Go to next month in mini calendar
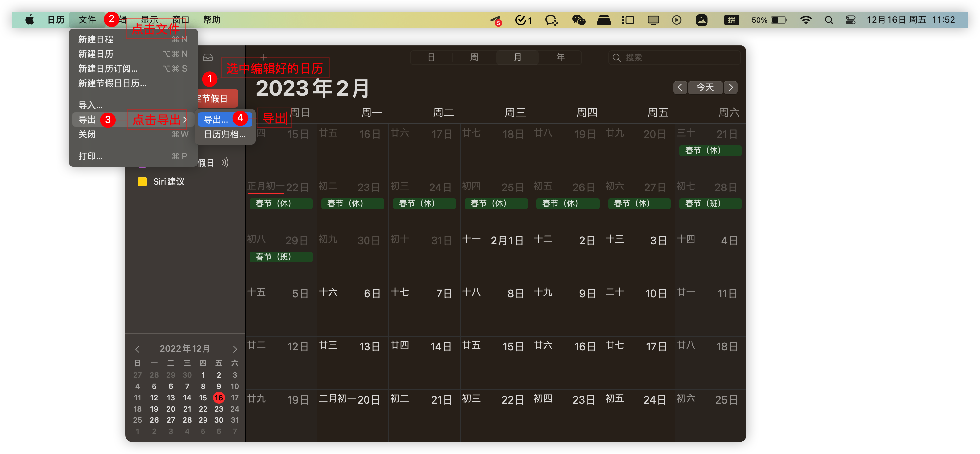The height and width of the screenshot is (454, 980). [235, 349]
